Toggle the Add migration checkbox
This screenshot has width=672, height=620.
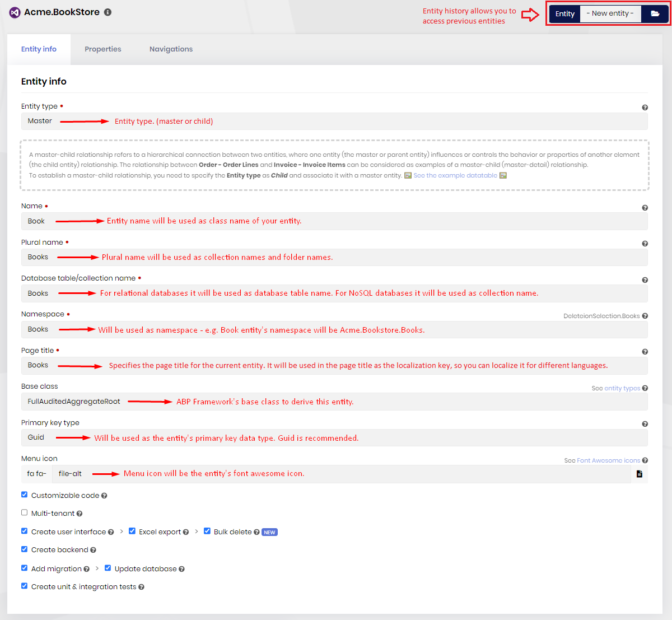(24, 568)
